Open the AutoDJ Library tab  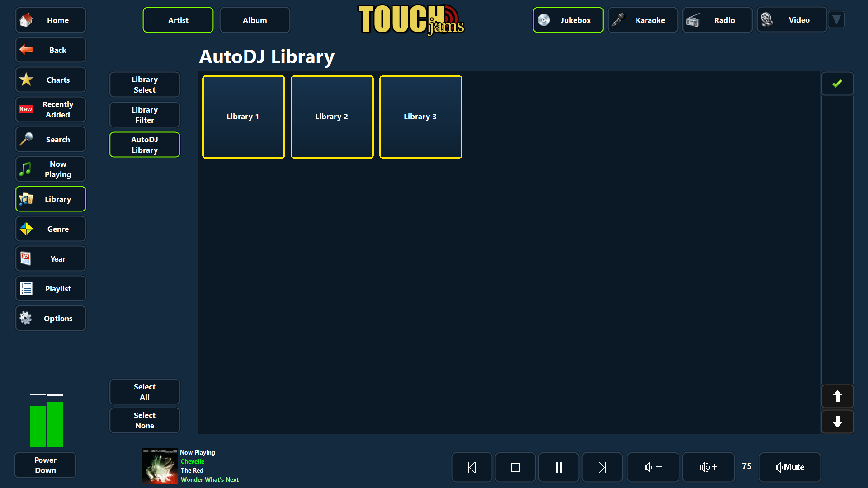(144, 145)
